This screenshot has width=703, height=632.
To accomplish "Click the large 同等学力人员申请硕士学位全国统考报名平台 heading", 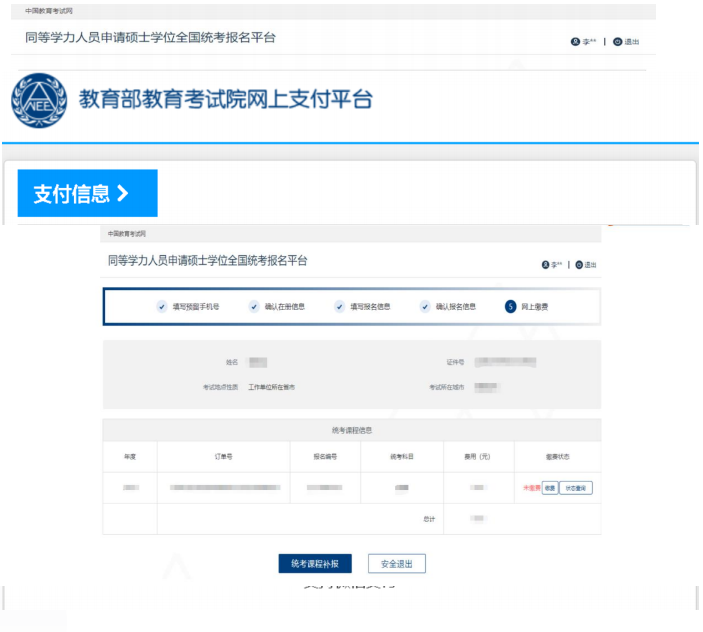I will click(150, 37).
